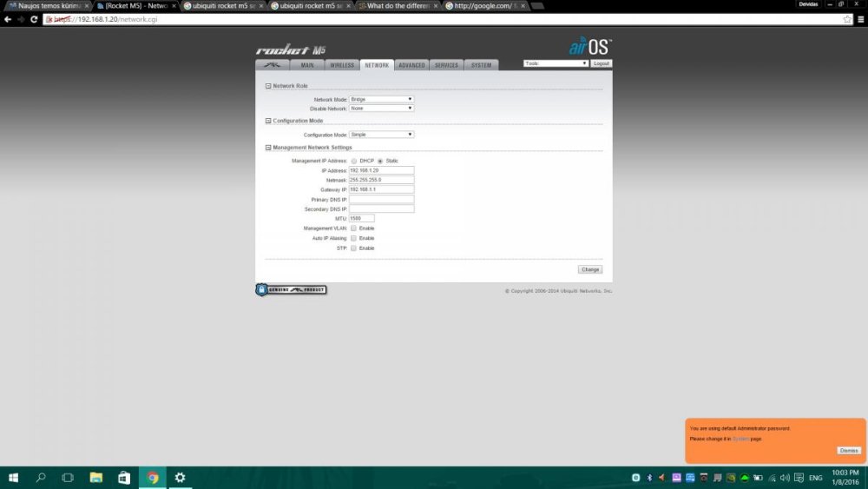The image size is (868, 489).
Task: Click the Primary DNS IP field
Action: click(x=381, y=200)
